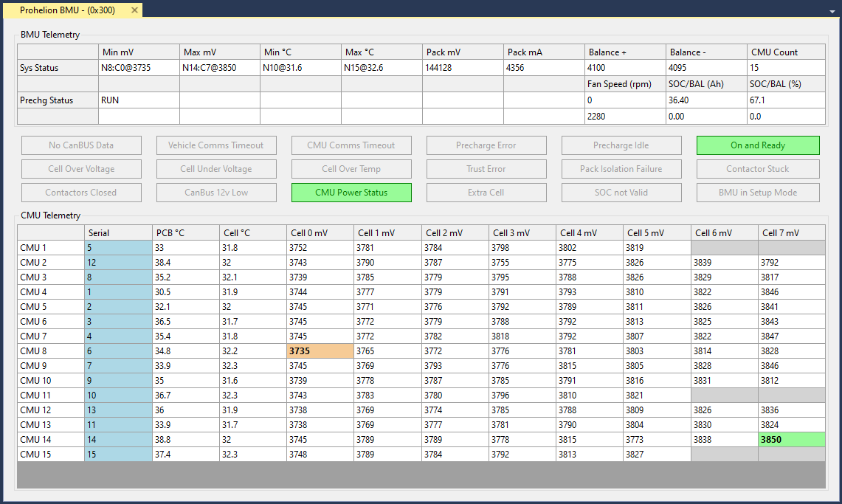The width and height of the screenshot is (842, 504).
Task: Click the blue Serial cell in CMU 12 row
Action: pos(118,410)
